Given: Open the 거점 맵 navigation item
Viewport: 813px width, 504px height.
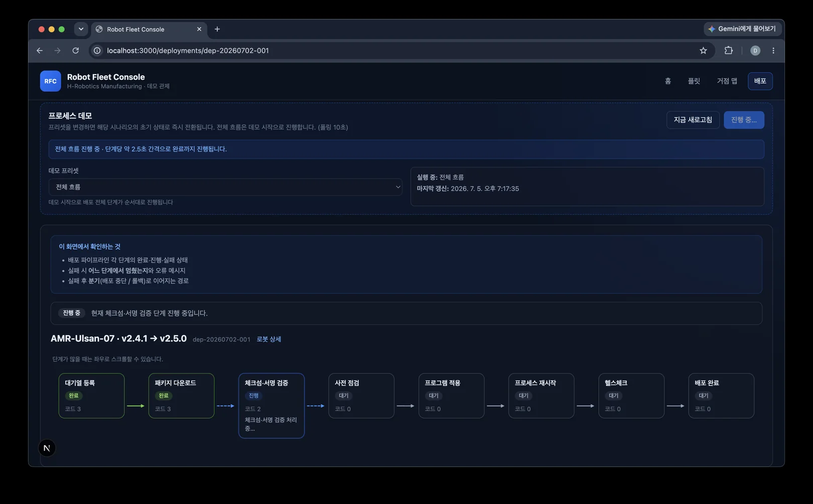Looking at the screenshot, I should 727,81.
